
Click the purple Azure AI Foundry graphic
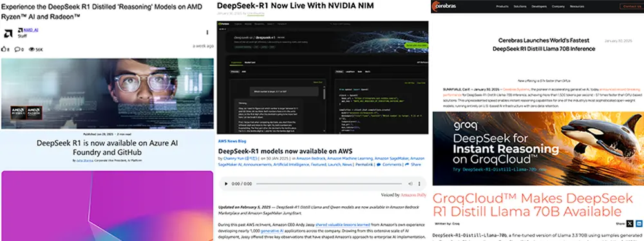(107, 206)
